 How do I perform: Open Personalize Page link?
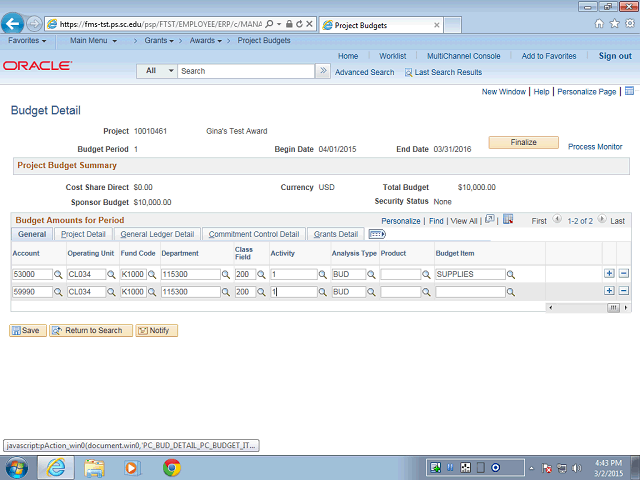click(x=587, y=92)
